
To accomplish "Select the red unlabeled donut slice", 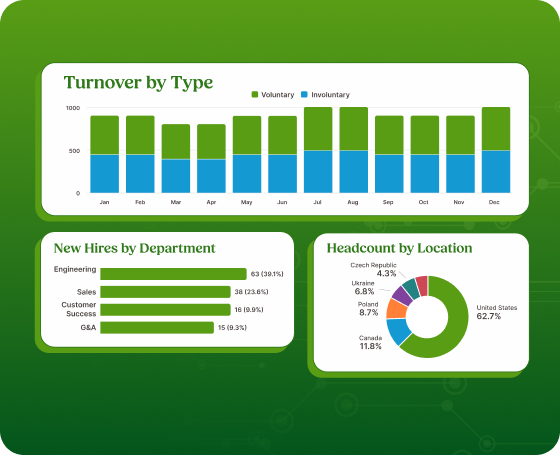I will 422,285.
